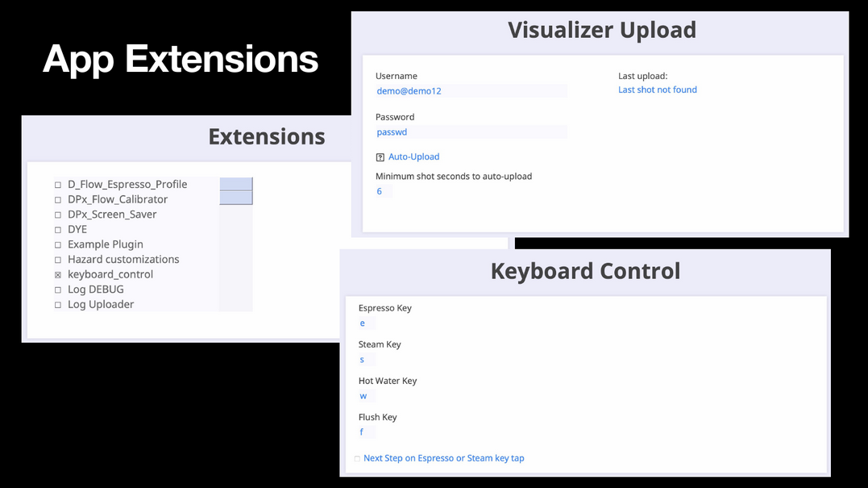
Task: Enable the DPx_Flow_Calibrator extension
Action: click(57, 199)
